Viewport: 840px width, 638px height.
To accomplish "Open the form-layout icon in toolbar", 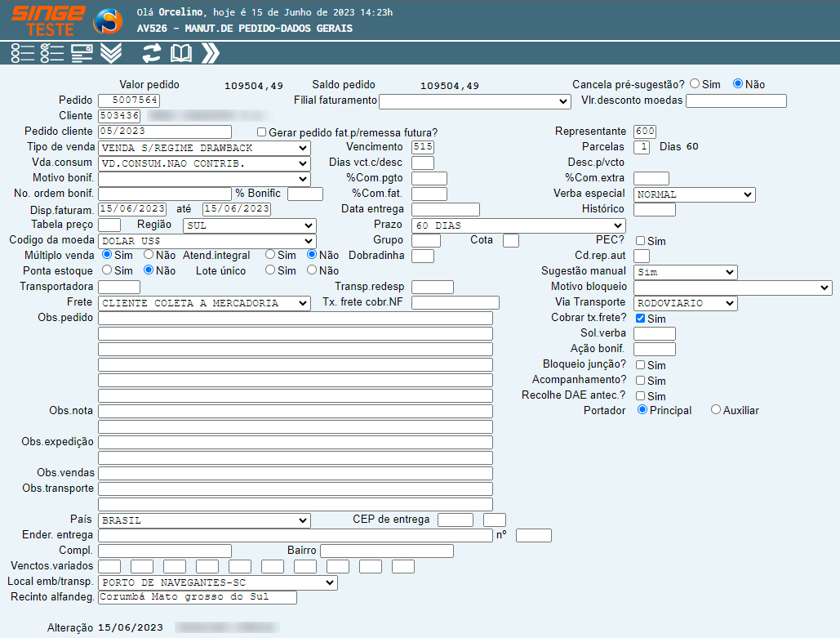I will coord(82,53).
